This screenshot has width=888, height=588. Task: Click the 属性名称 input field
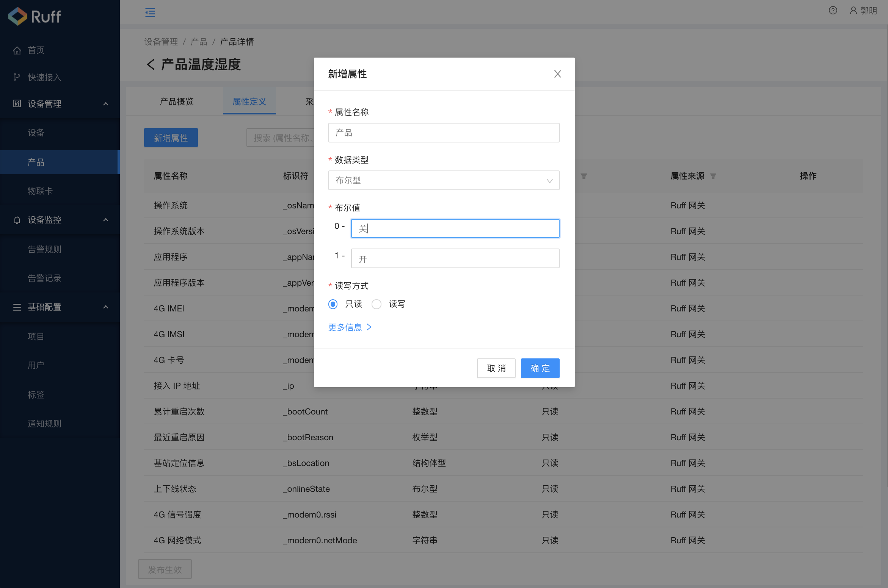click(444, 133)
